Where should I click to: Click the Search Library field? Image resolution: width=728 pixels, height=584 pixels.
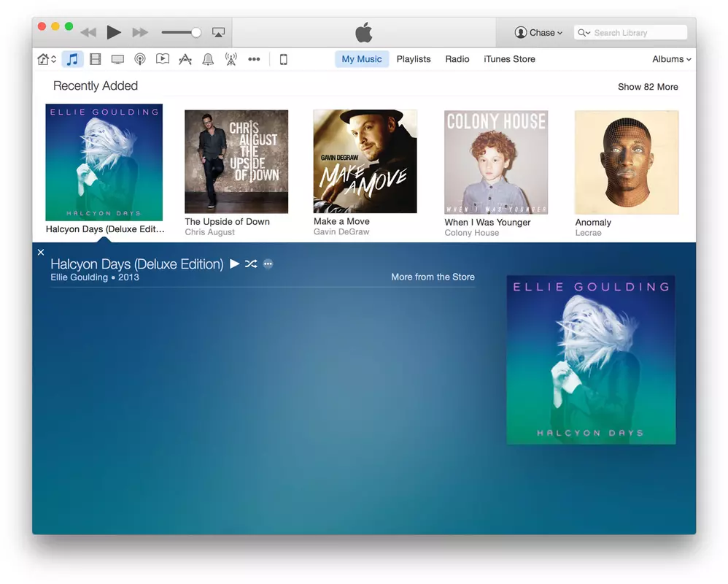(x=630, y=33)
